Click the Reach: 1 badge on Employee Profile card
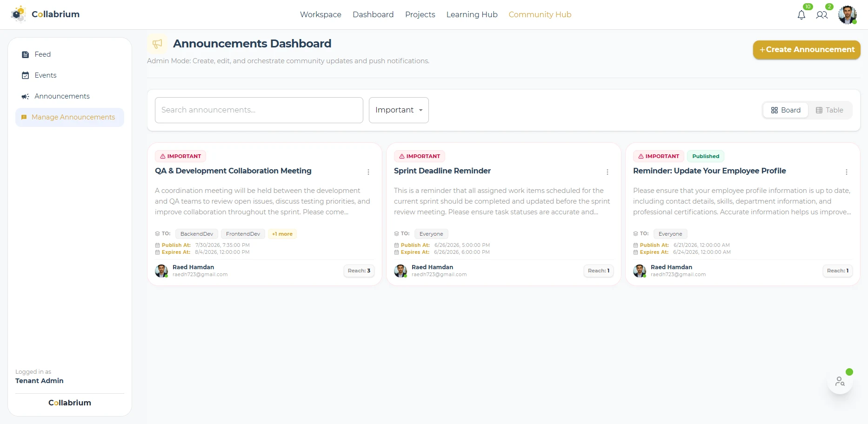Image resolution: width=868 pixels, height=424 pixels. click(838, 271)
